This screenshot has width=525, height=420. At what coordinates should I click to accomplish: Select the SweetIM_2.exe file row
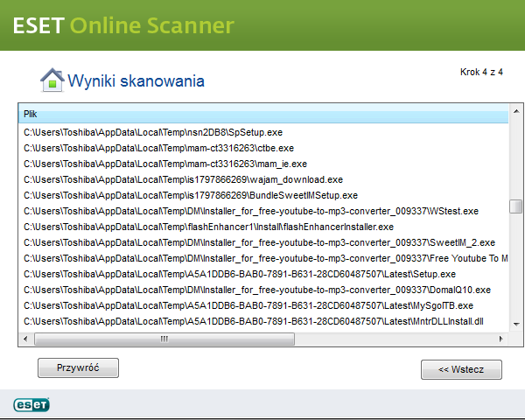[x=263, y=242]
